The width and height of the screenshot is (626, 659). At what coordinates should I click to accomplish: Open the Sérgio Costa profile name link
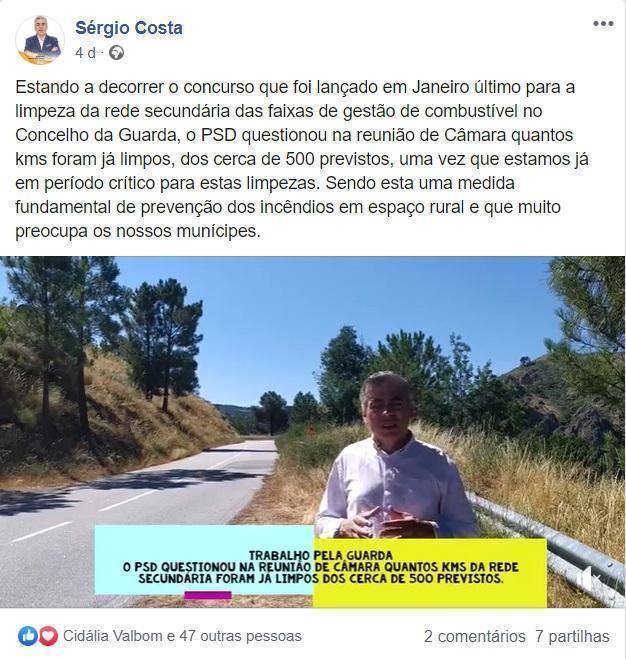pos(129,28)
